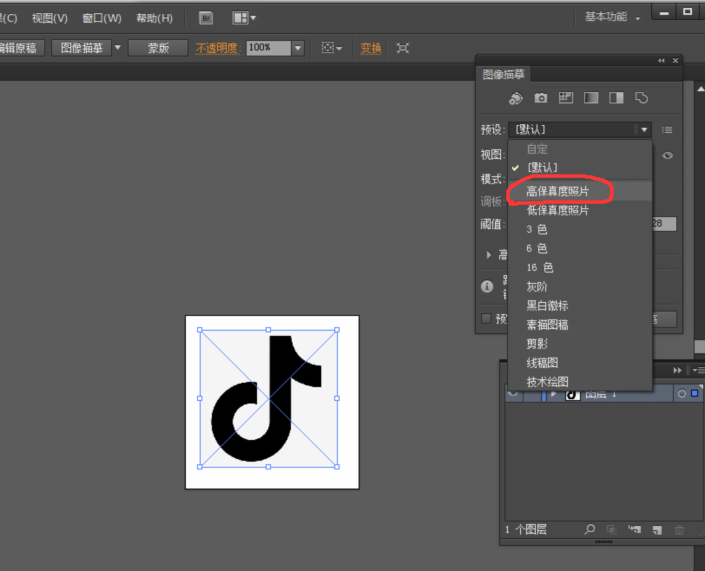Open Adobe Bridge from the Br icon
This screenshot has height=571, width=705.
pos(205,18)
